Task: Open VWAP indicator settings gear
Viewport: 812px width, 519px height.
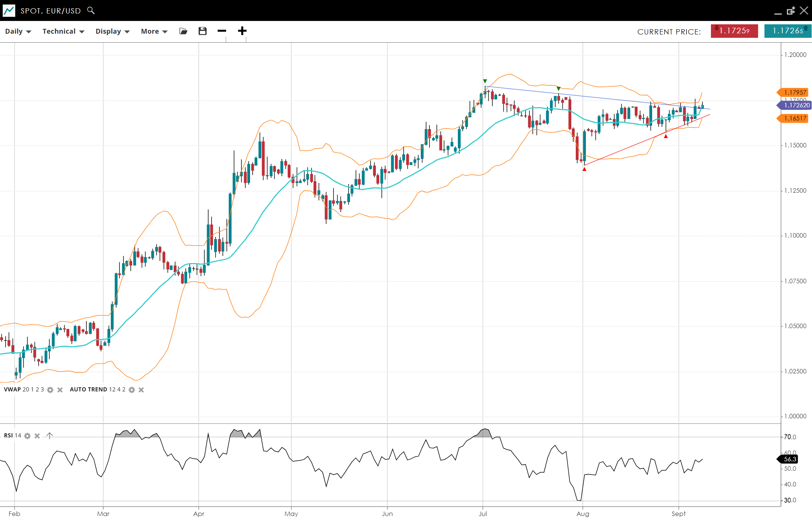Action: 50,390
